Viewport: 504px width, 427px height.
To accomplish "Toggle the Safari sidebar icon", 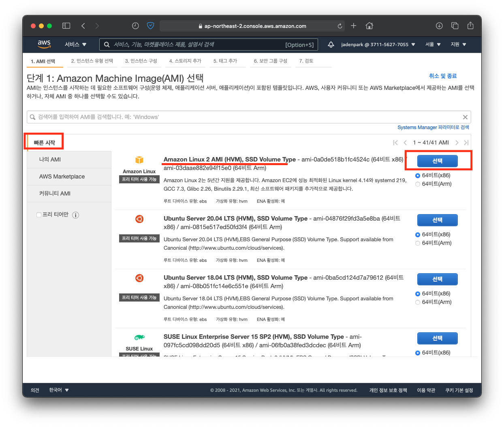I will pyautogui.click(x=66, y=26).
